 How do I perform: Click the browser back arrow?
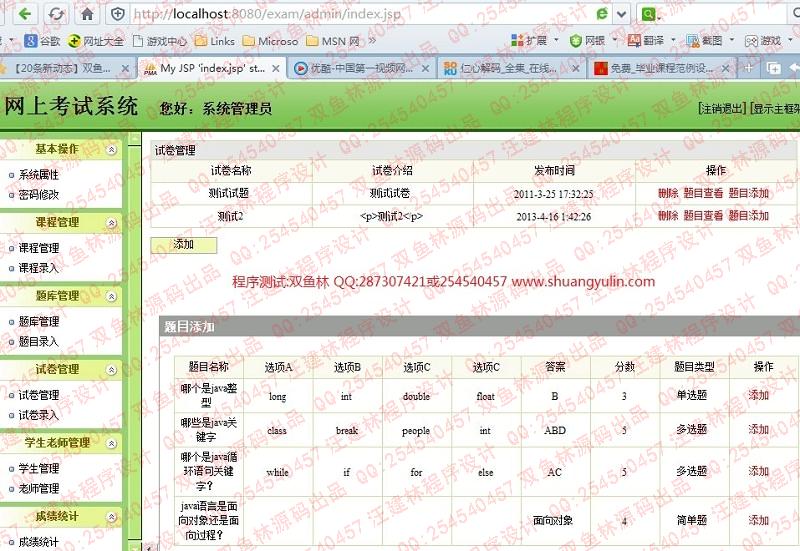[x=24, y=14]
